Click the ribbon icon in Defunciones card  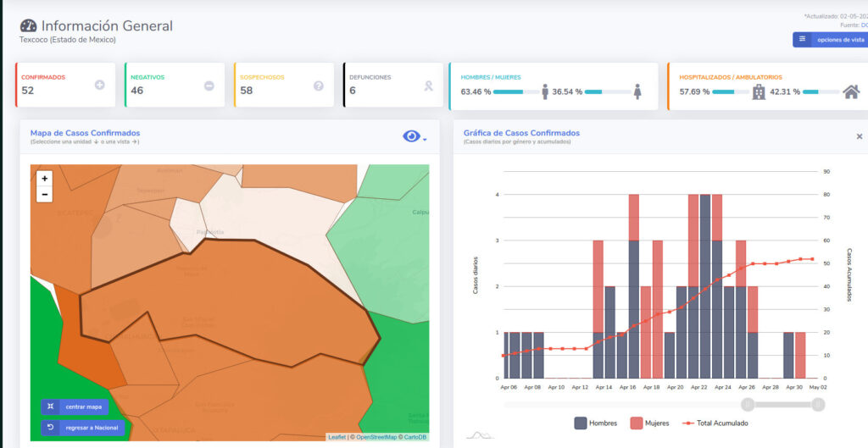pos(428,86)
